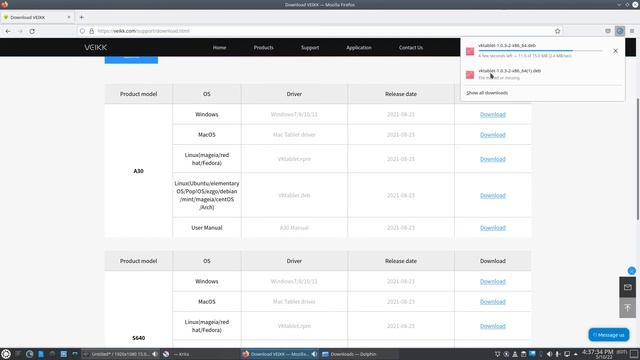Click the A30 Manual driver text

click(294, 228)
